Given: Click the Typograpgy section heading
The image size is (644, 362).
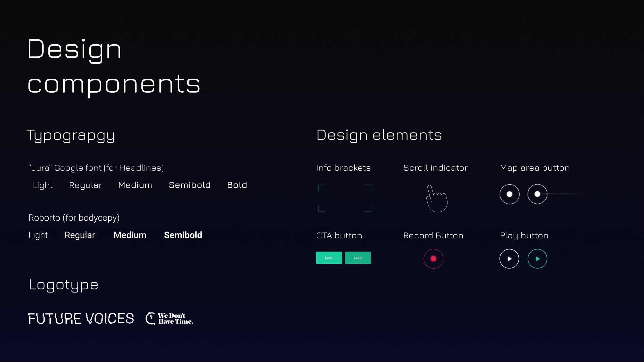Looking at the screenshot, I should pos(71,135).
